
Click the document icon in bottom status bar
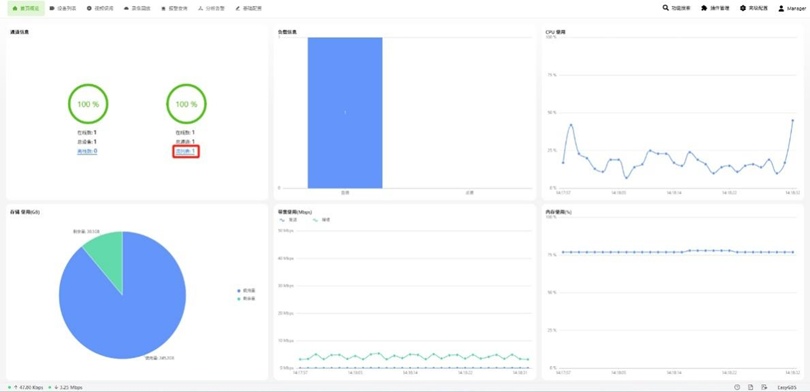coord(751,387)
